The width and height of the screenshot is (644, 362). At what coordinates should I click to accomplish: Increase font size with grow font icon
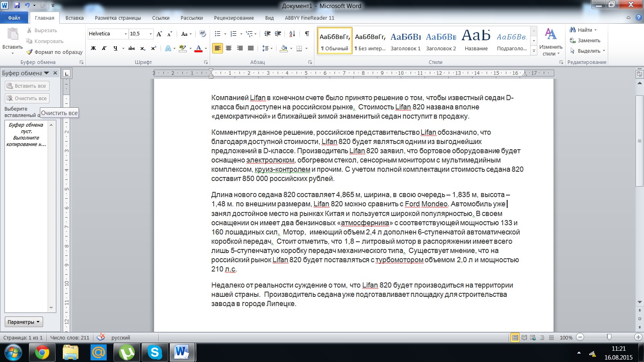point(159,34)
